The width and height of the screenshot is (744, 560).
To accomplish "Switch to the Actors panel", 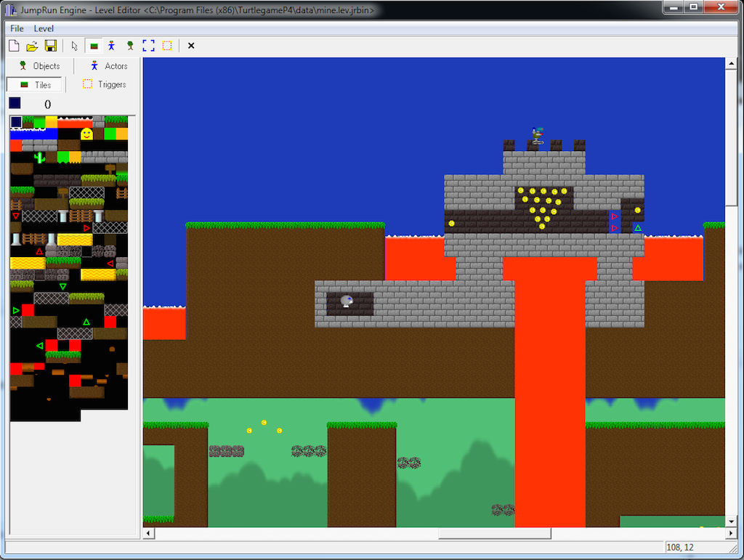I will 108,66.
